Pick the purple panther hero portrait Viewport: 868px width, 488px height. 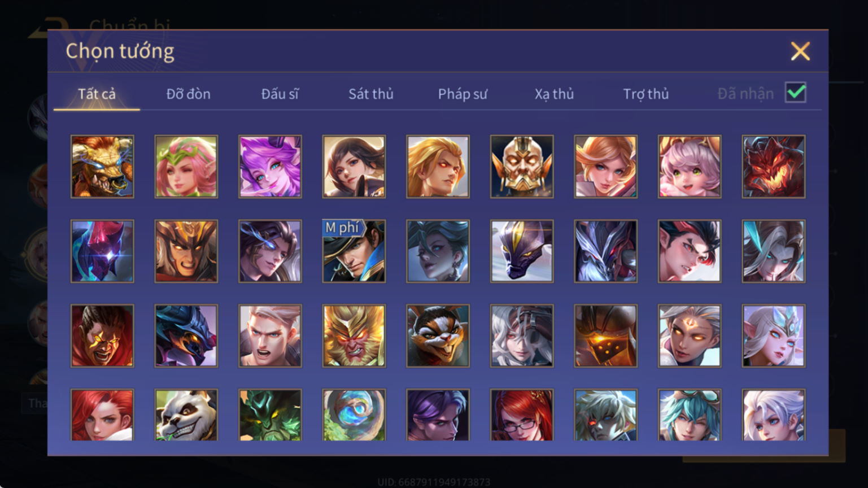click(522, 251)
